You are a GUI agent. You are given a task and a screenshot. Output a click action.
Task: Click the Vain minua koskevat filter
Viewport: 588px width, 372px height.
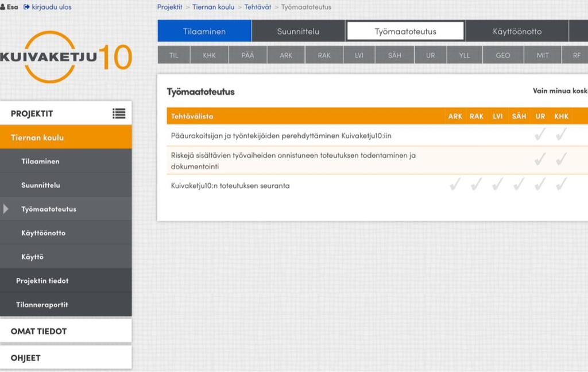[560, 91]
